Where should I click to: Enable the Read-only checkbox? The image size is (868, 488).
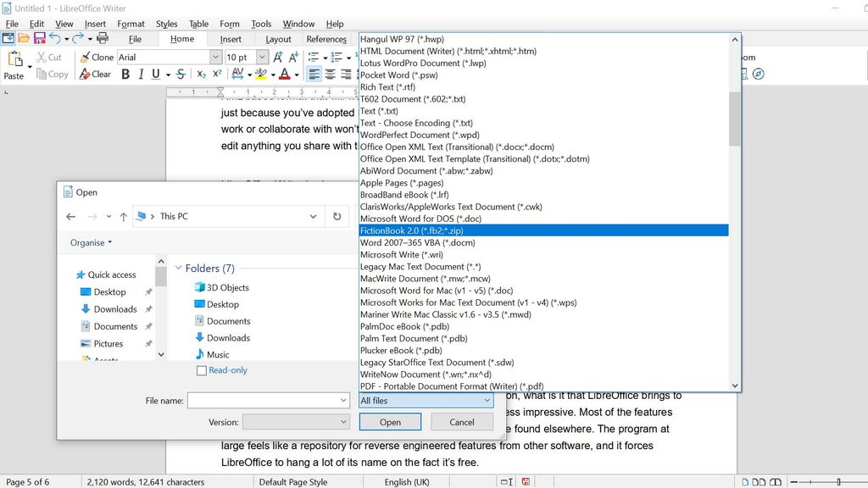pyautogui.click(x=203, y=370)
